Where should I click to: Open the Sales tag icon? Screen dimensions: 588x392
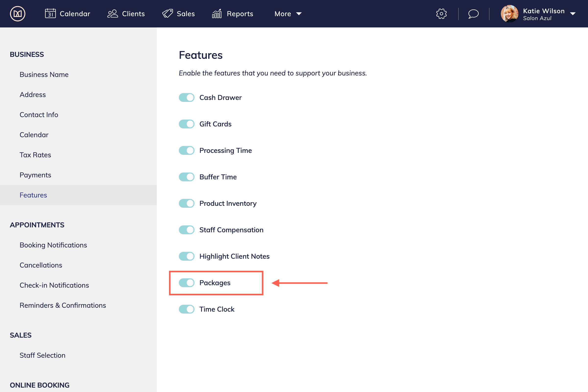(168, 13)
